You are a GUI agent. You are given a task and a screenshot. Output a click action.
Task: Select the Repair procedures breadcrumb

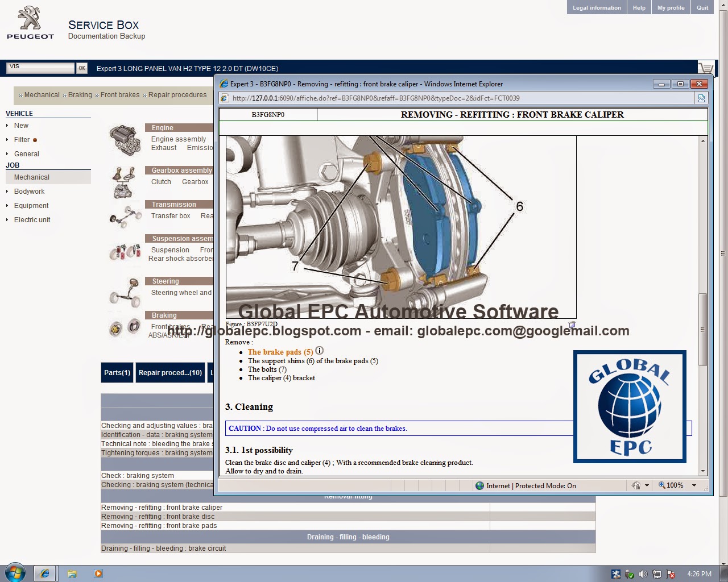click(177, 95)
